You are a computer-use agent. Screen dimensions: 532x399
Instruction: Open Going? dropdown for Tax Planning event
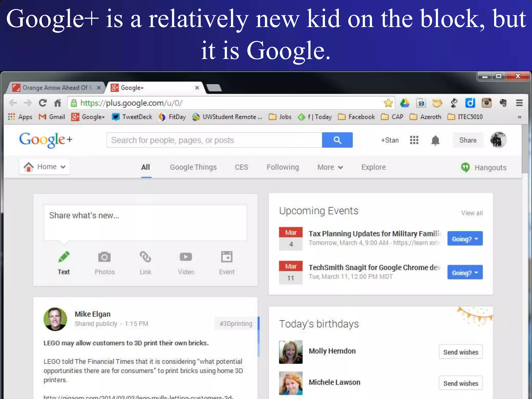465,238
